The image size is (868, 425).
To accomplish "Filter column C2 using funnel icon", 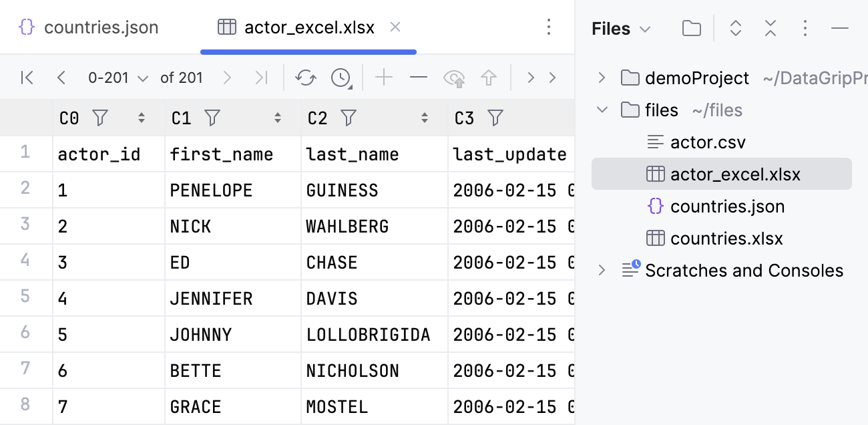I will tap(349, 118).
